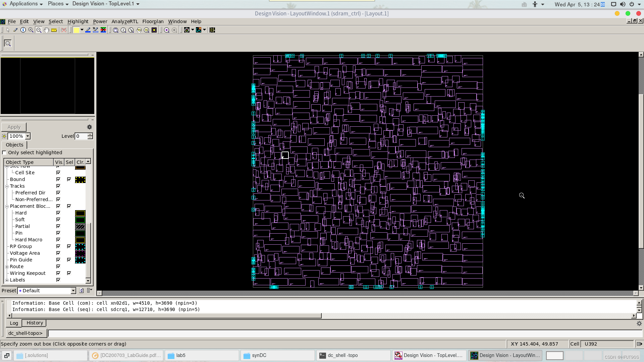Select the Pan hand tool
This screenshot has width=644, height=362.
pyautogui.click(x=46, y=30)
